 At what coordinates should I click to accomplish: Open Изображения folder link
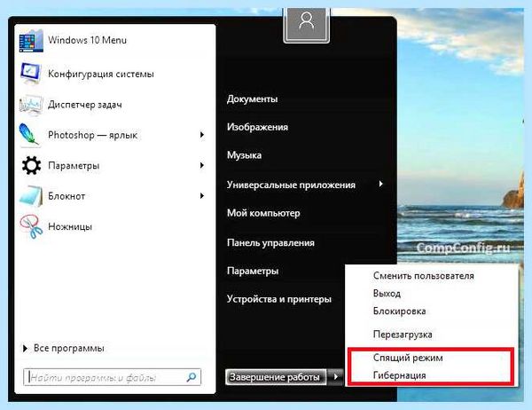(257, 127)
